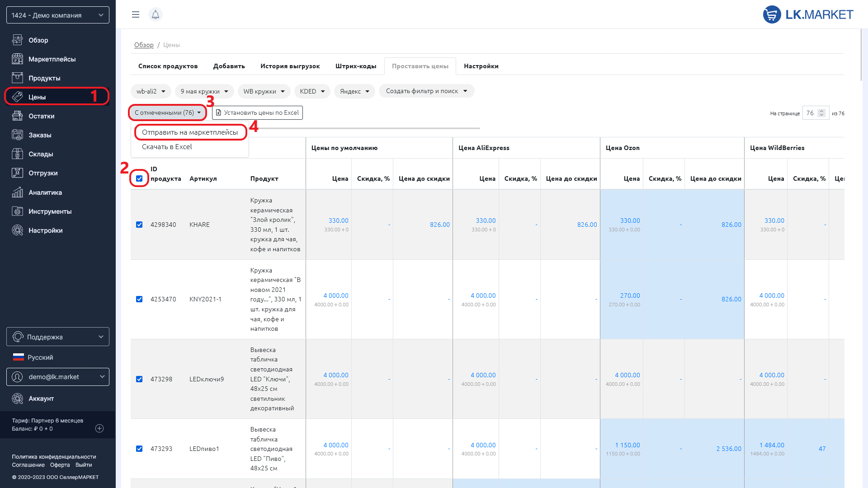Viewport: 868px width, 488px height.
Task: Open the Яндекс filter dropdown
Action: [355, 91]
